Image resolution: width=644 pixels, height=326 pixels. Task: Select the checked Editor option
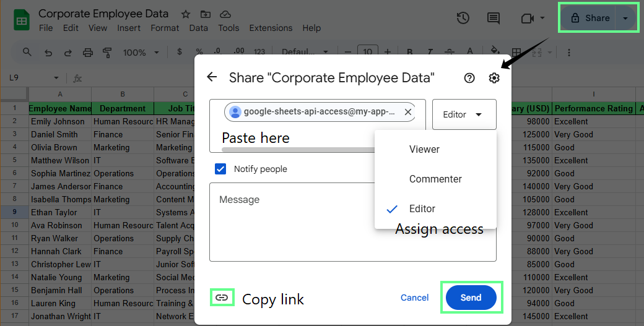(x=435, y=208)
